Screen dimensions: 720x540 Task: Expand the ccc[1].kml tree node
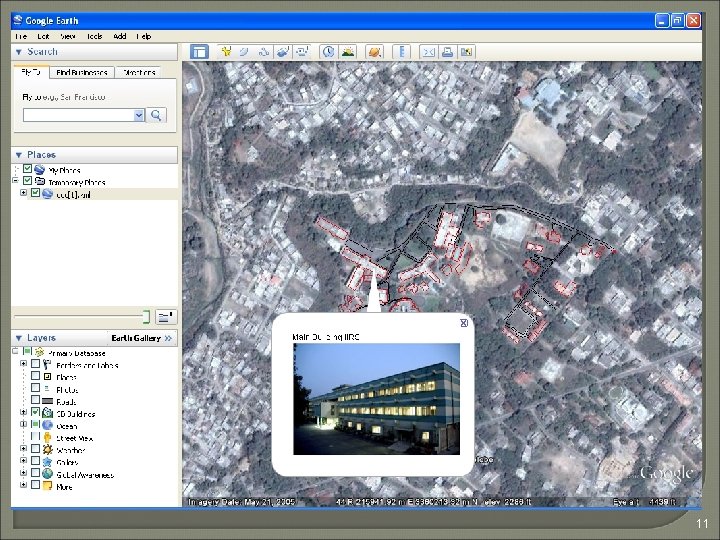coord(23,193)
